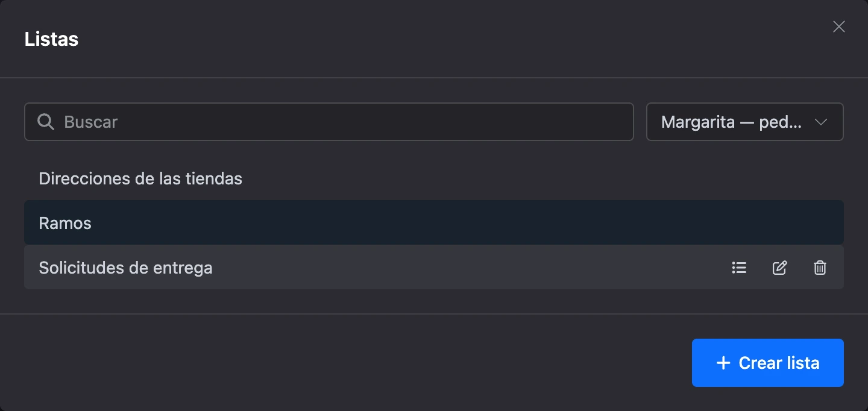Delete the Solicitudes de entrega list
This screenshot has height=411, width=868.
(x=820, y=268)
